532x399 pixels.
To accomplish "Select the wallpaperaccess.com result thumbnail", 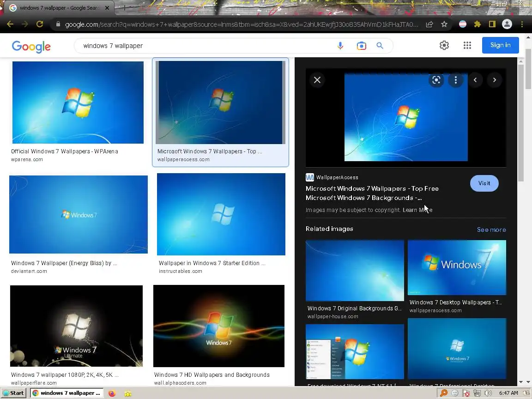I will [221, 103].
